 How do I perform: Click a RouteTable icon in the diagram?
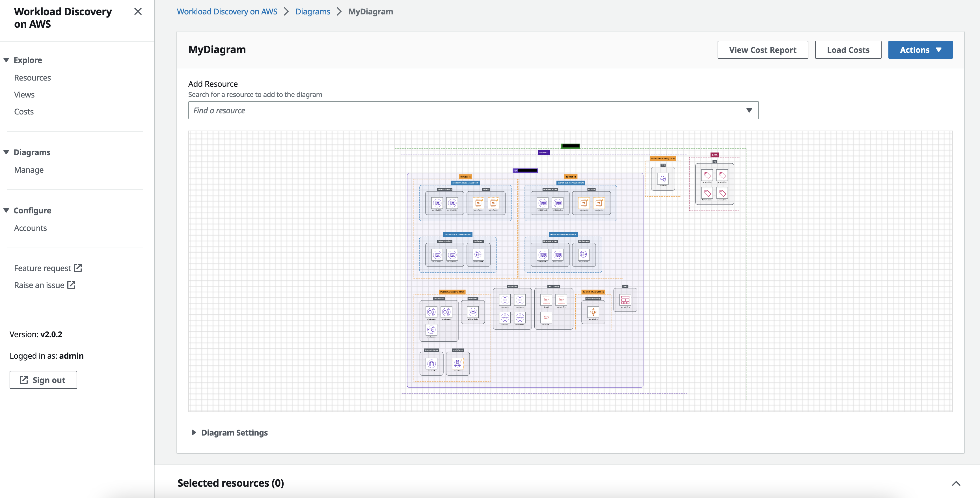tap(505, 300)
